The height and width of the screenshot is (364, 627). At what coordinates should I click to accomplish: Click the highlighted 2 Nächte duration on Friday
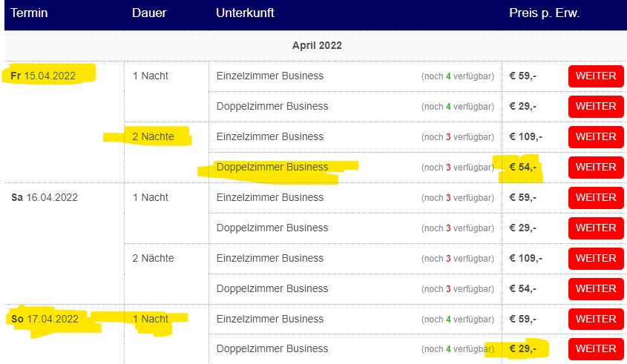(x=153, y=136)
